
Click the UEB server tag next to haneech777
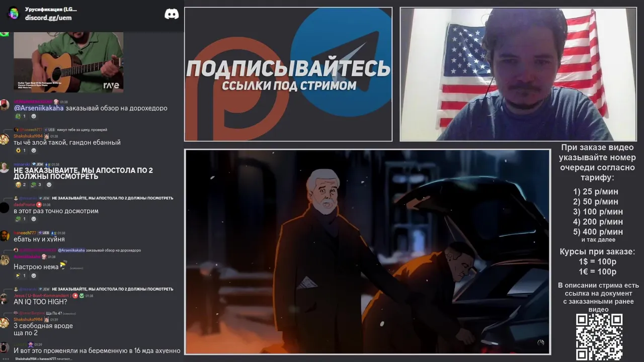coord(43,233)
